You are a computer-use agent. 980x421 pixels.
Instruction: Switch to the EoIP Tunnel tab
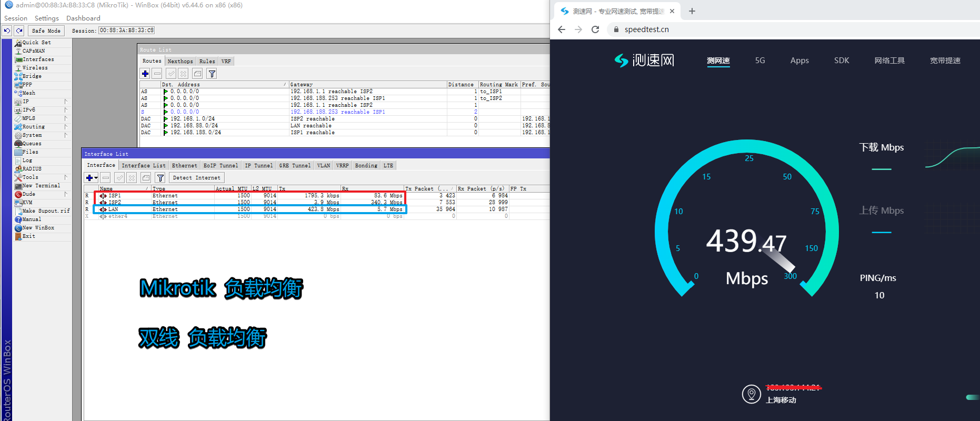coord(221,166)
